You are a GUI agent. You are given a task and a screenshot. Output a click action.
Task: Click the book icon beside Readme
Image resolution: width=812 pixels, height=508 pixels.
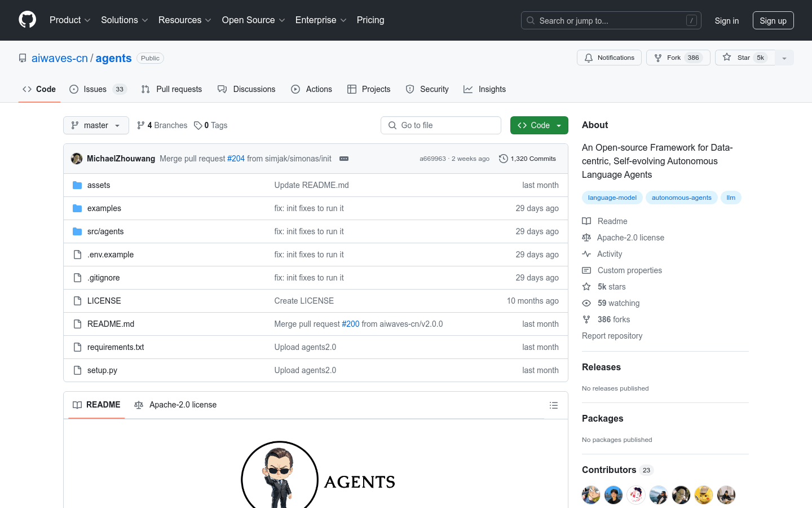tap(586, 221)
